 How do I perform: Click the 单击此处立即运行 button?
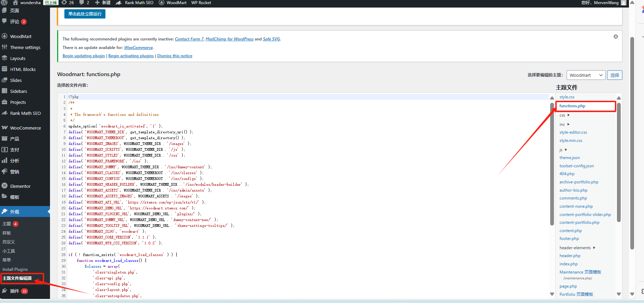click(x=85, y=14)
